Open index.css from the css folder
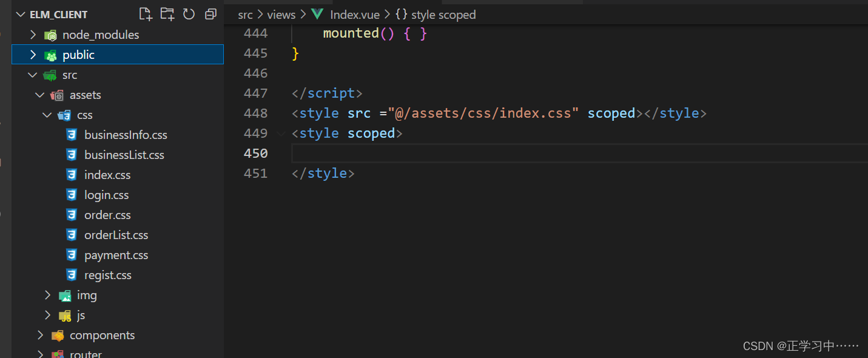868x358 pixels. pos(107,175)
